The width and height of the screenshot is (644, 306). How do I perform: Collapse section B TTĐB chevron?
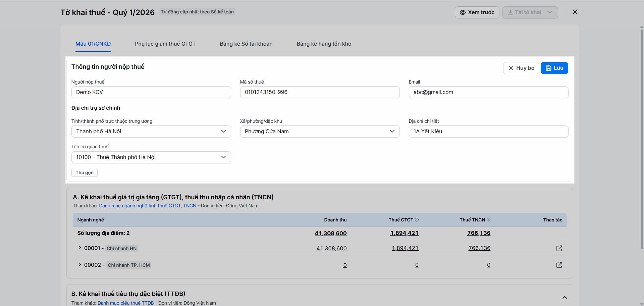565,298
